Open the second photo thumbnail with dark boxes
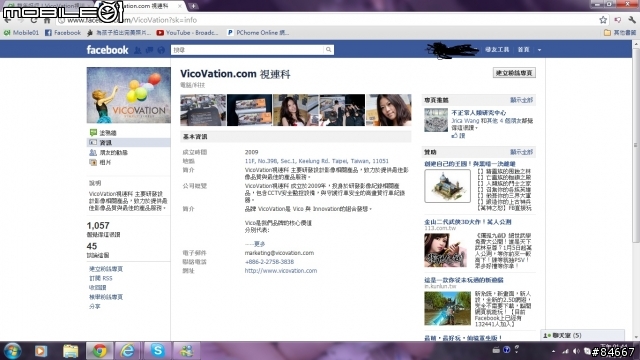This screenshot has width=640, height=360. (249, 110)
